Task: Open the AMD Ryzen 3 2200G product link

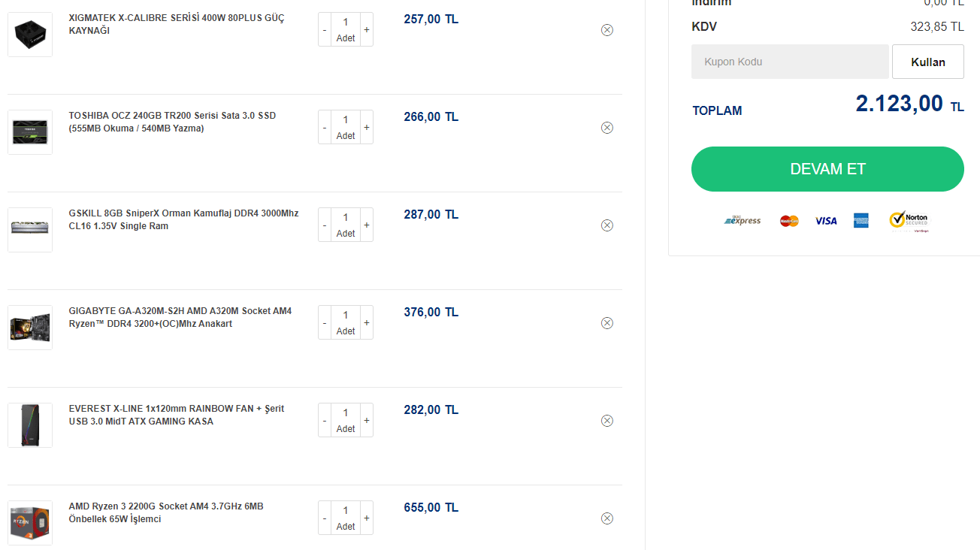Action: pyautogui.click(x=166, y=512)
